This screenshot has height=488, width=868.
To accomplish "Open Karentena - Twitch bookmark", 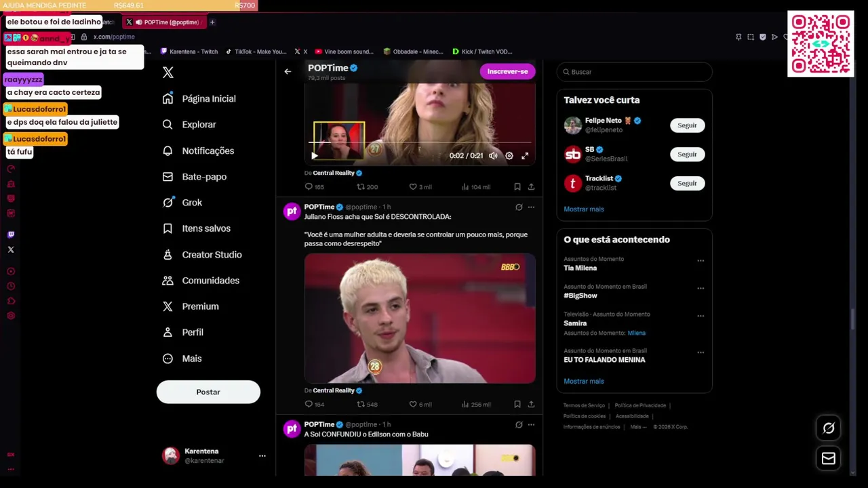I will pyautogui.click(x=189, y=52).
